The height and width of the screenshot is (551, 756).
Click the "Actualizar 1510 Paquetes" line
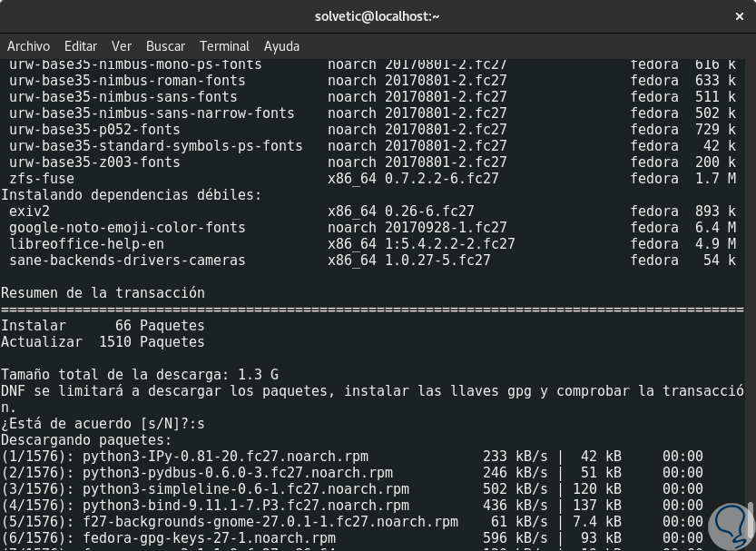click(x=103, y=342)
